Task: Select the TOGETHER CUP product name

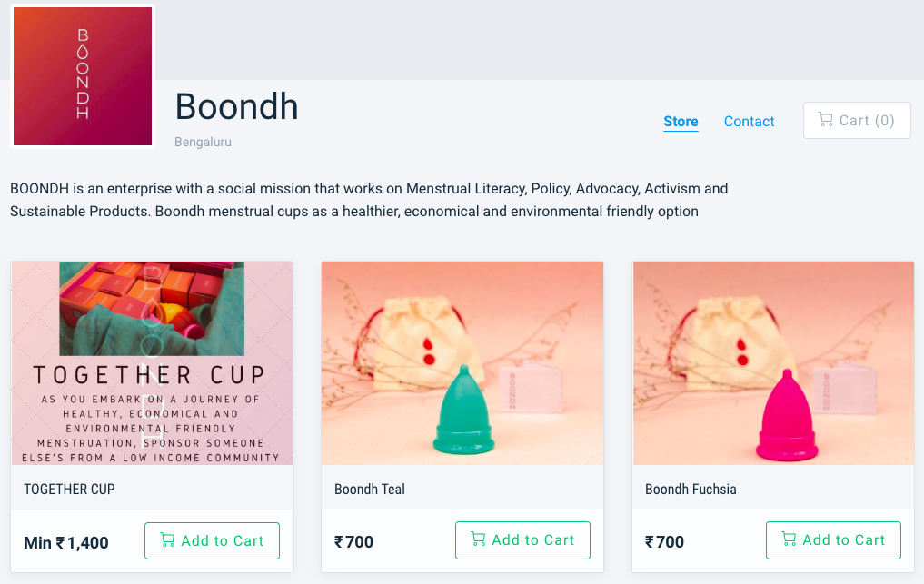Action: click(x=69, y=490)
